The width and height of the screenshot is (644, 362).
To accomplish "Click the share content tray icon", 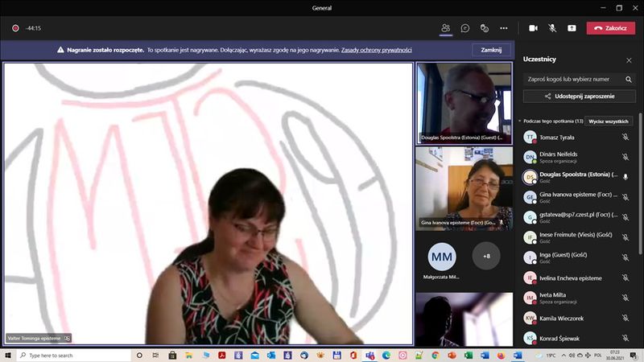I will pyautogui.click(x=572, y=28).
